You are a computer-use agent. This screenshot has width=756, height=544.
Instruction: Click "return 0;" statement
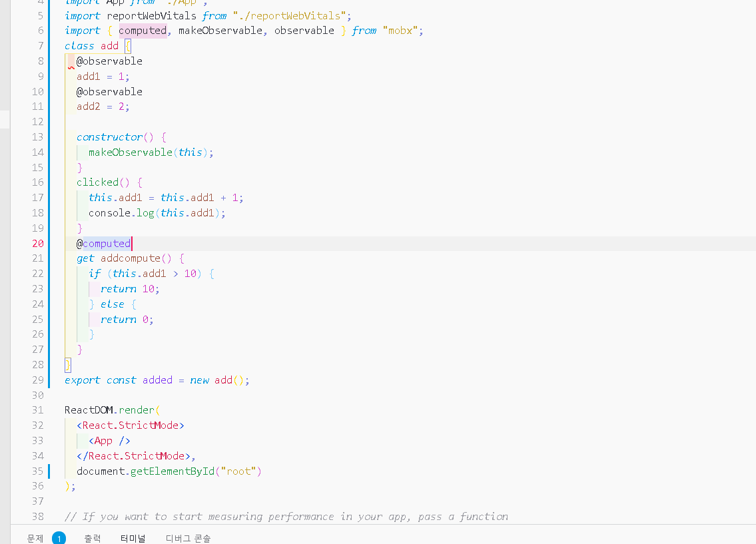pos(127,320)
